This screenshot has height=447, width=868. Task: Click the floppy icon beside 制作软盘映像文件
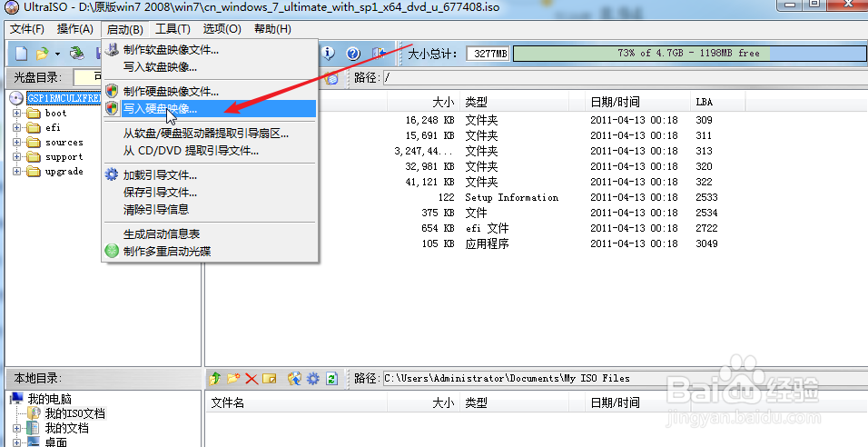click(x=112, y=49)
